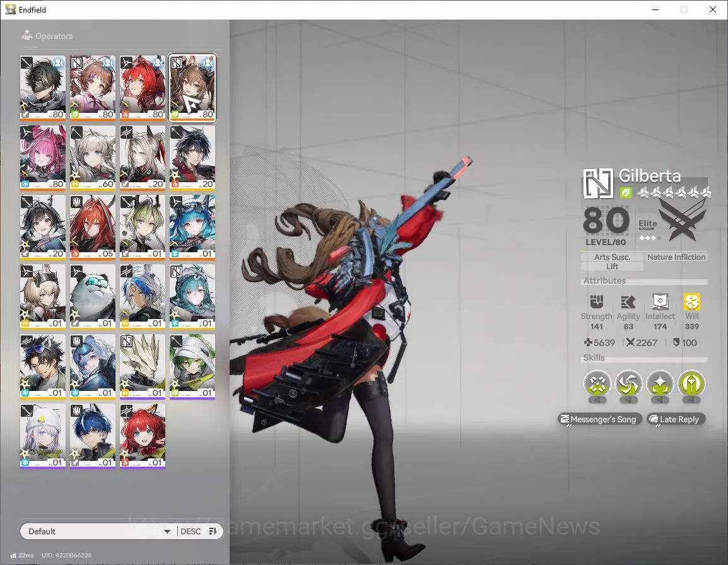
Task: Click the green Nature element icon
Action: click(625, 192)
